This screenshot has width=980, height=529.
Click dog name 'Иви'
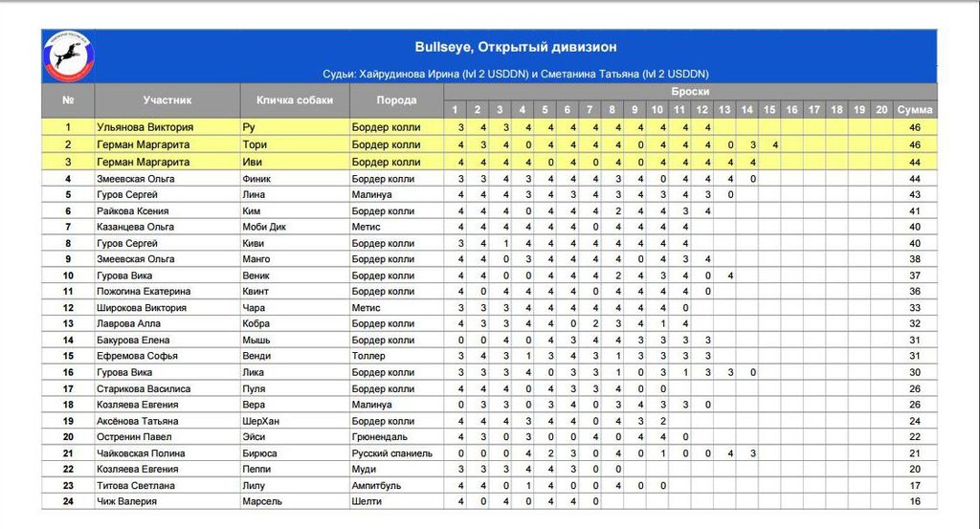[253, 162]
